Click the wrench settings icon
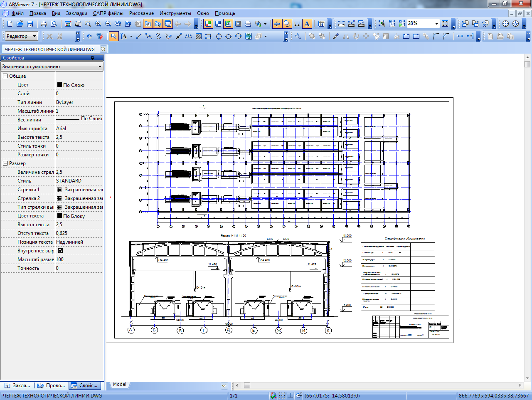The height and width of the screenshot is (400, 532). [x=298, y=36]
